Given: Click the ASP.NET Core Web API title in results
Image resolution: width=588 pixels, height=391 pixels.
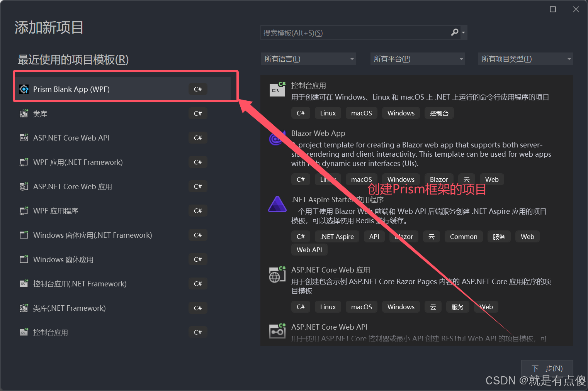Looking at the screenshot, I should pos(329,327).
